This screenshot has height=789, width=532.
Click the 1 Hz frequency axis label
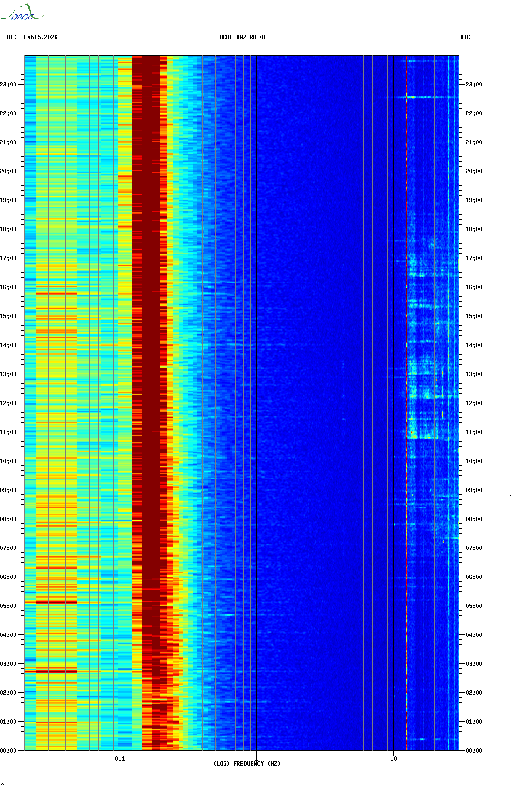tap(256, 759)
